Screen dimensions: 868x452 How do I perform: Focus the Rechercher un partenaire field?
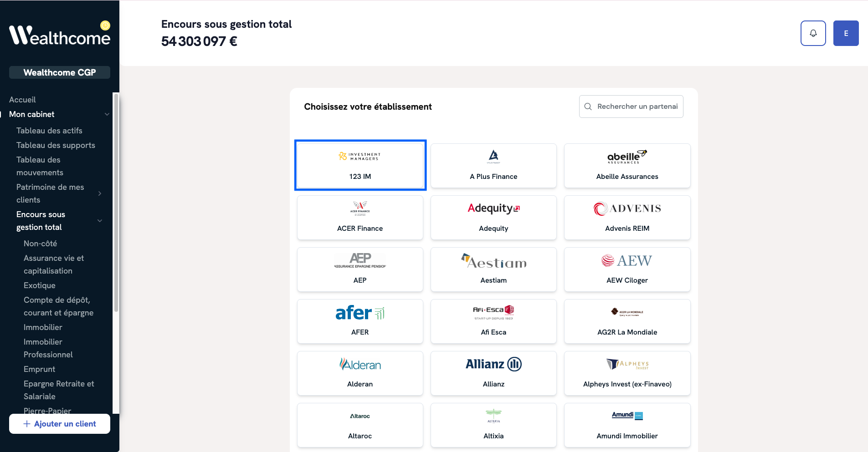click(637, 107)
